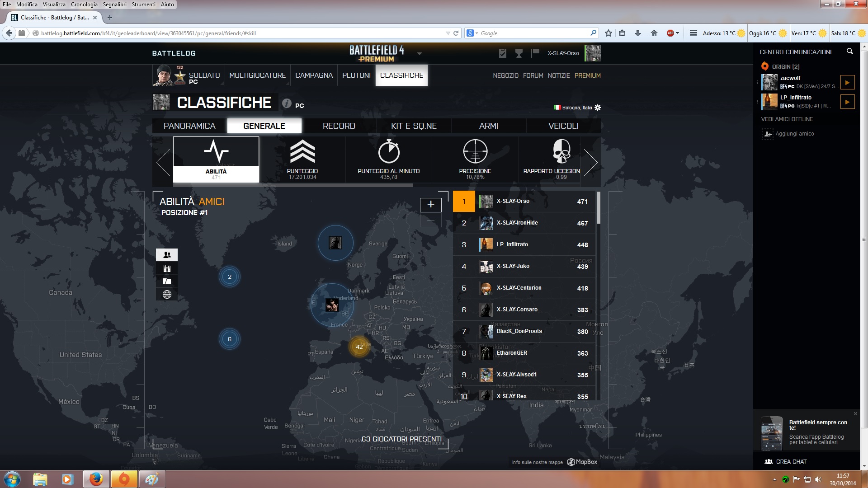The height and width of the screenshot is (488, 868).
Task: Open the Veicoli tab
Action: 563,126
